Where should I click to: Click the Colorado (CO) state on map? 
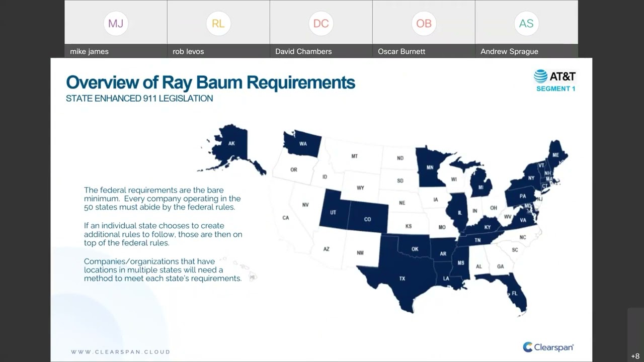pos(367,219)
